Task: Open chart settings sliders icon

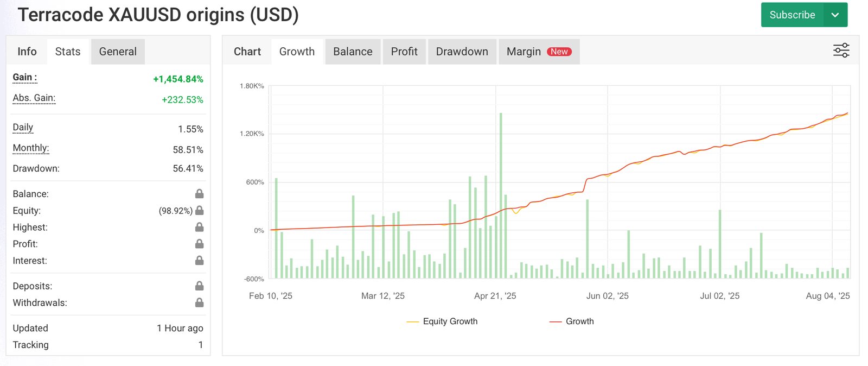Action: (x=841, y=51)
